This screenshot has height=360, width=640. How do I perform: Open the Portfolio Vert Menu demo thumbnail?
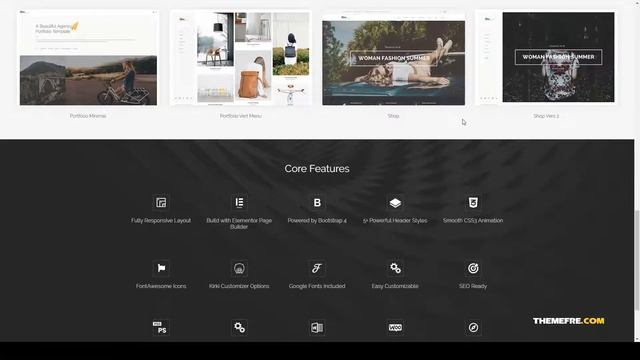point(241,58)
